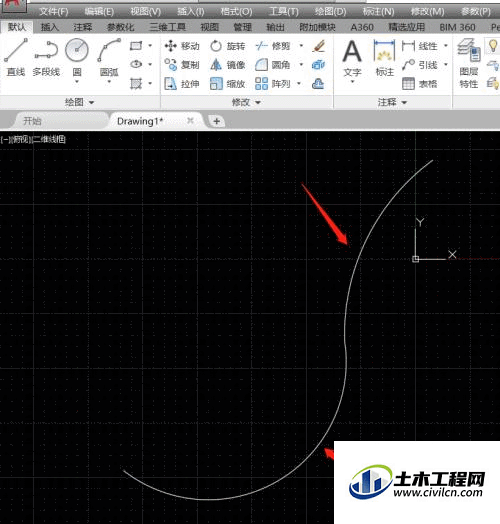The image size is (500, 524).
Task: Open the Tools (工具) menu
Action: pyautogui.click(x=283, y=12)
